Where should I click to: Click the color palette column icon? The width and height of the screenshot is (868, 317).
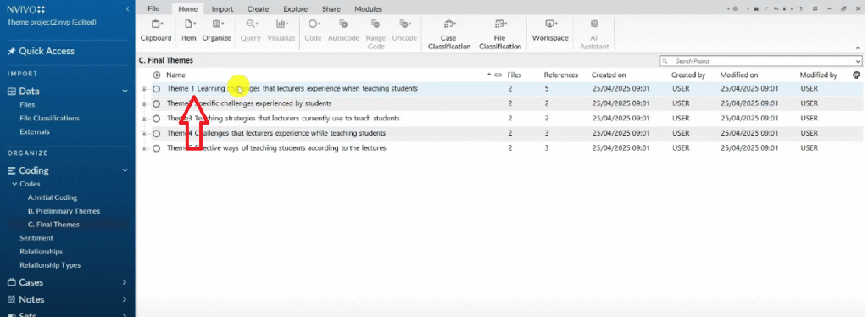[x=856, y=75]
